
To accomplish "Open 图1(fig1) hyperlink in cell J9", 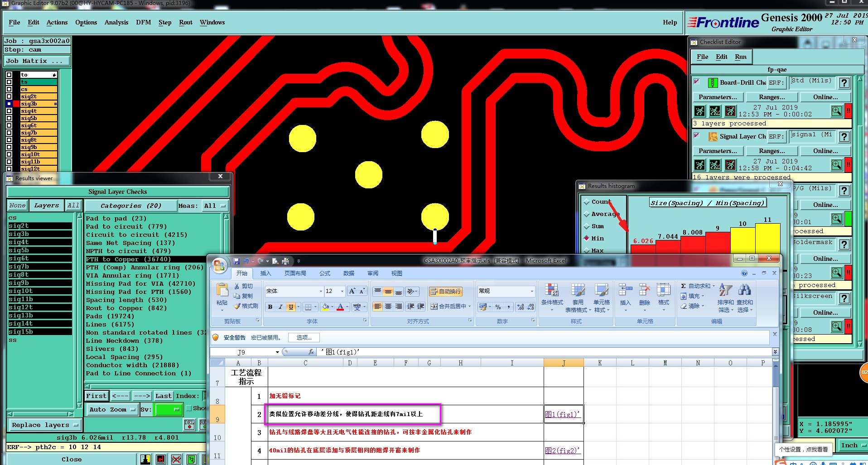I will tap(562, 414).
